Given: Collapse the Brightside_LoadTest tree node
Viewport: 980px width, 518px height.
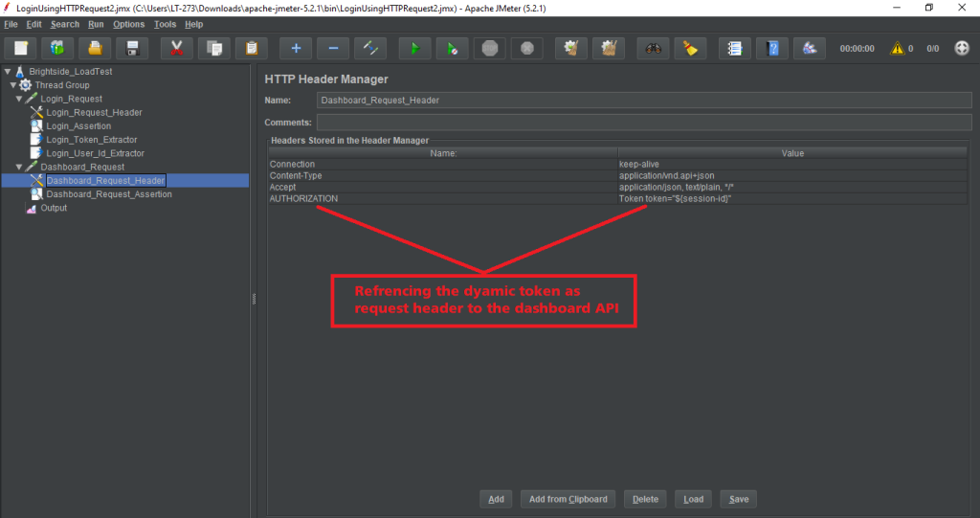Looking at the screenshot, I should point(8,72).
